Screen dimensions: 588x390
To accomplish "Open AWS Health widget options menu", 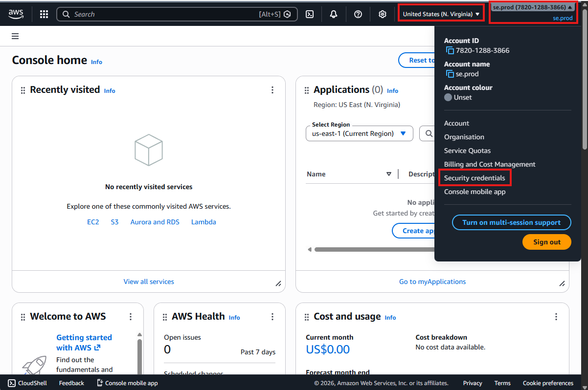I will pyautogui.click(x=272, y=317).
